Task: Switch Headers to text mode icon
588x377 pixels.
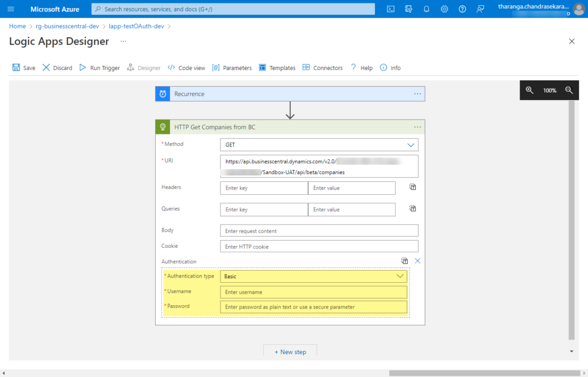Action: pyautogui.click(x=412, y=187)
